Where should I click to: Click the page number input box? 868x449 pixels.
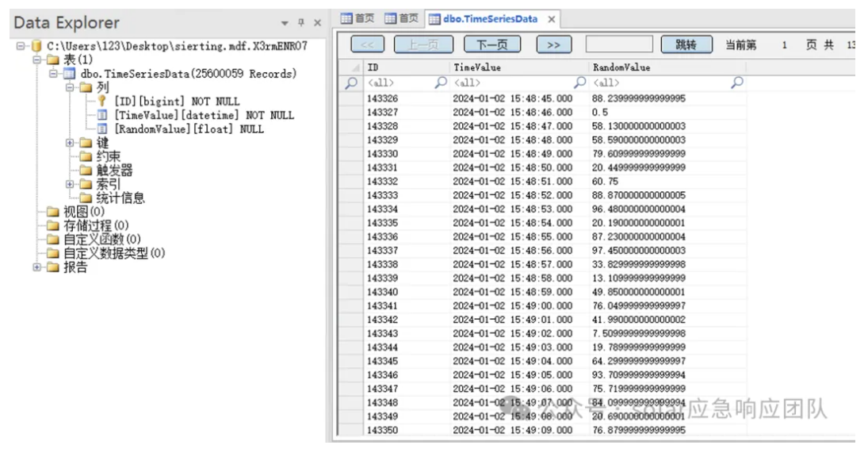coord(618,45)
